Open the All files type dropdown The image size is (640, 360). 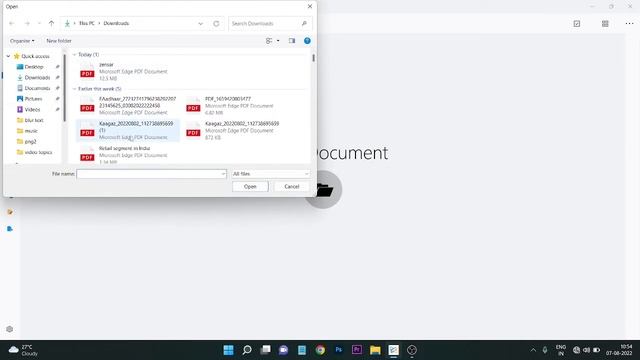[x=270, y=174]
